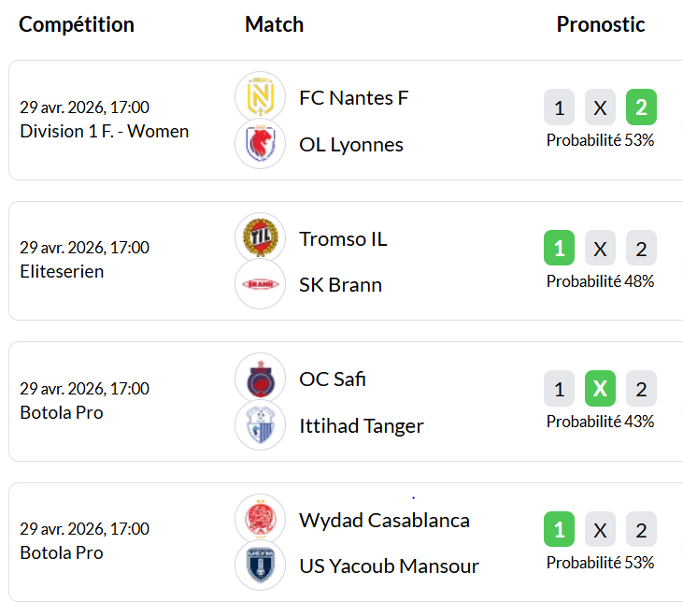
Task: Click the Pronostic column header
Action: point(601,24)
